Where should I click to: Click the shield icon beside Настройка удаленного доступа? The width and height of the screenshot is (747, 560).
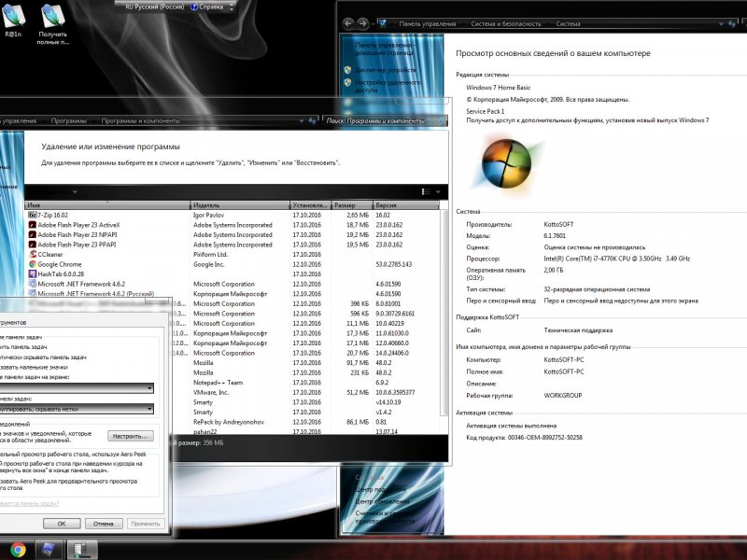[x=347, y=82]
